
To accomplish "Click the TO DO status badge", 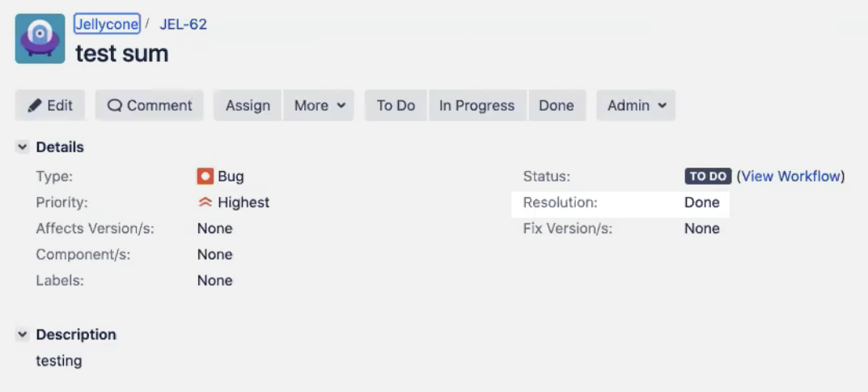I will pos(708,177).
